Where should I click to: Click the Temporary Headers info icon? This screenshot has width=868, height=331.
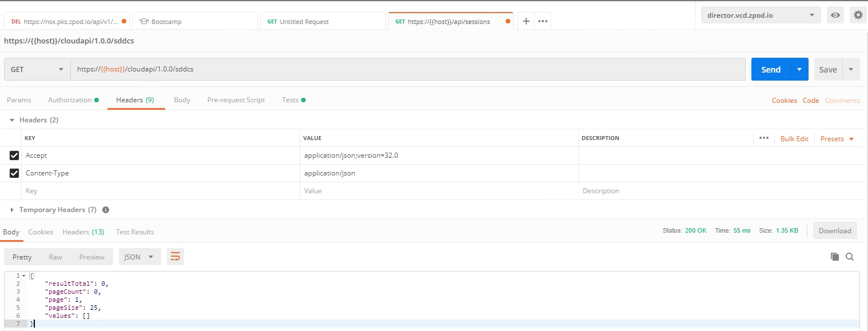[x=106, y=210]
